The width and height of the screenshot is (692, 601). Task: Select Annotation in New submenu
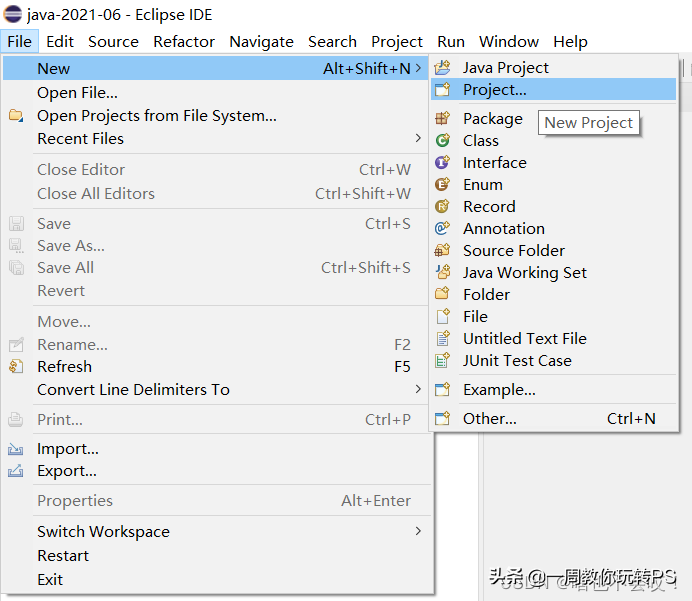[553, 229]
